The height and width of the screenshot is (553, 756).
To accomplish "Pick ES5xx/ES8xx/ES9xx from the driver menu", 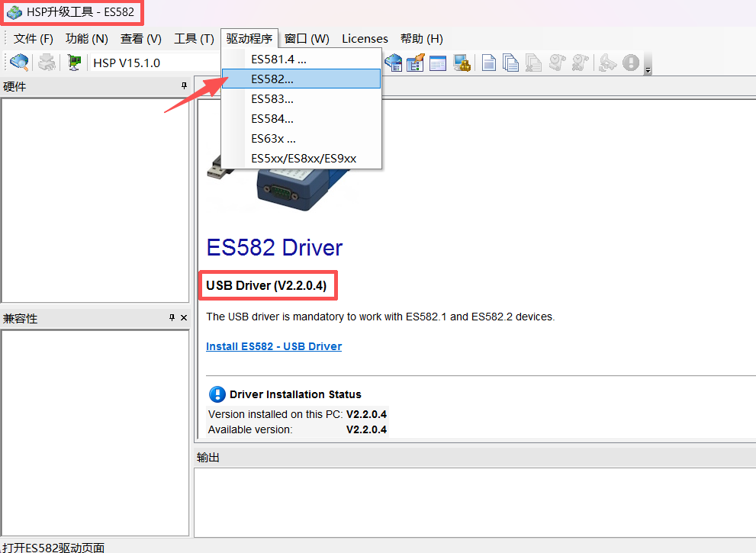I will (301, 159).
